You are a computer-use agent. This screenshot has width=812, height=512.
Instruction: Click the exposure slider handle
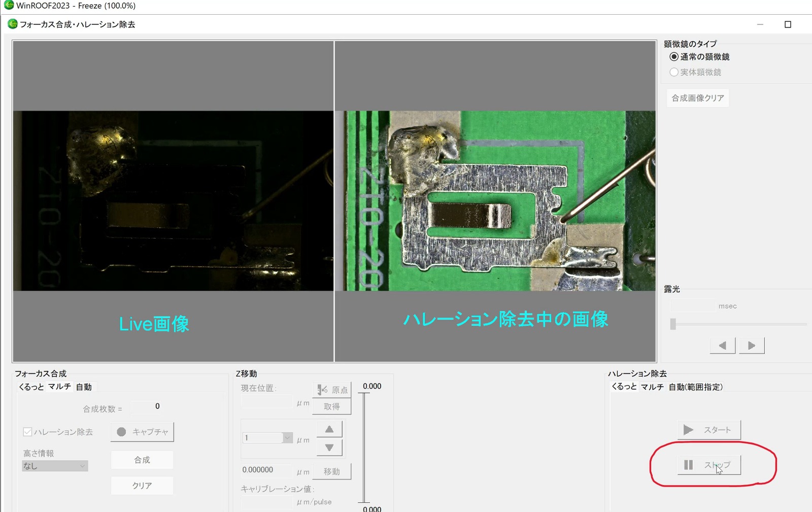click(x=673, y=324)
